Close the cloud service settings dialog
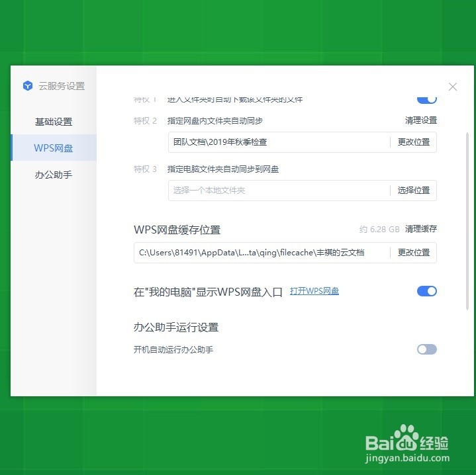 pos(453,87)
